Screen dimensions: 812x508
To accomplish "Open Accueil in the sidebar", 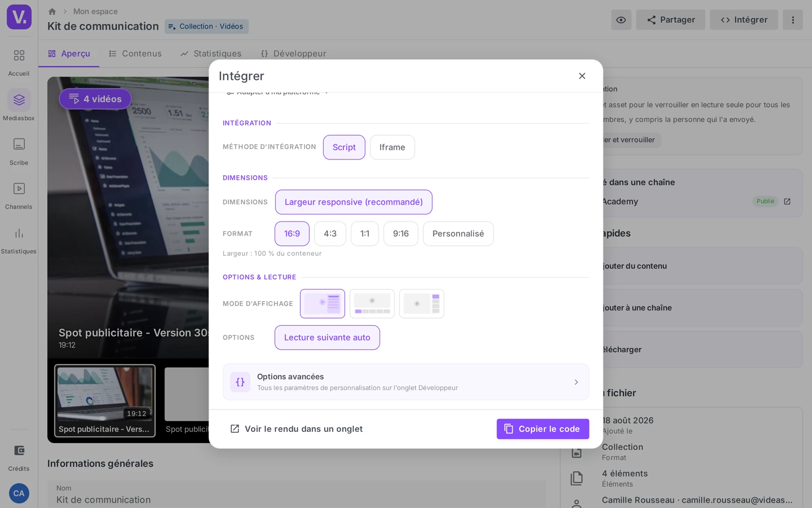I will point(19,62).
